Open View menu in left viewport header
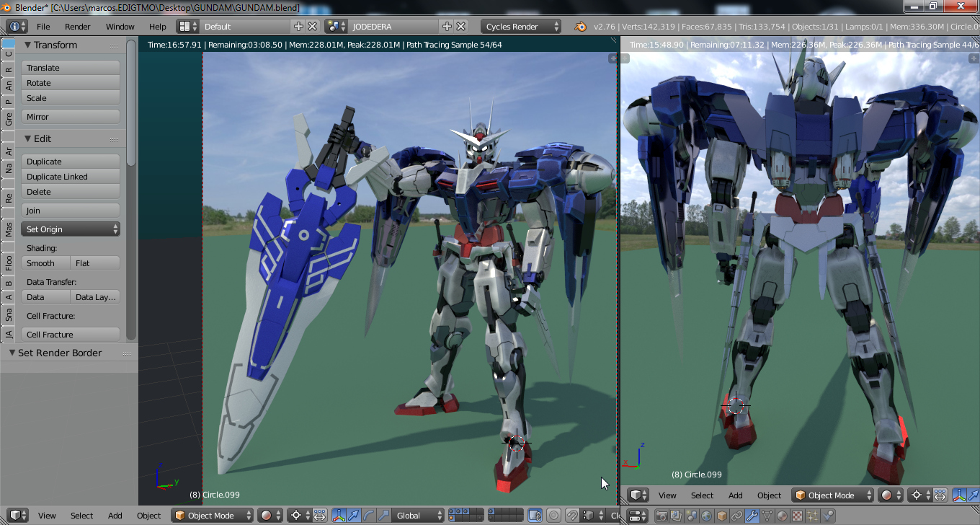980x525 pixels. point(47,516)
